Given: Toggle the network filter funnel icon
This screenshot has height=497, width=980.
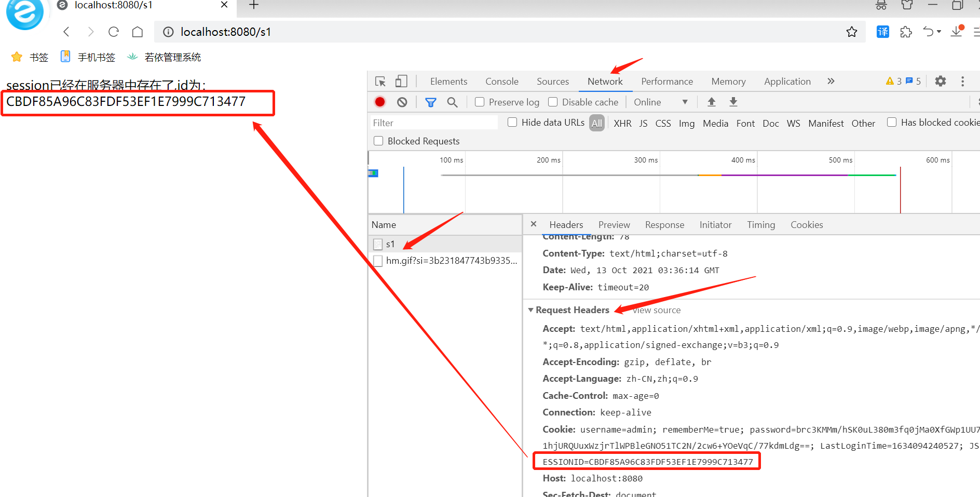Looking at the screenshot, I should pyautogui.click(x=431, y=102).
